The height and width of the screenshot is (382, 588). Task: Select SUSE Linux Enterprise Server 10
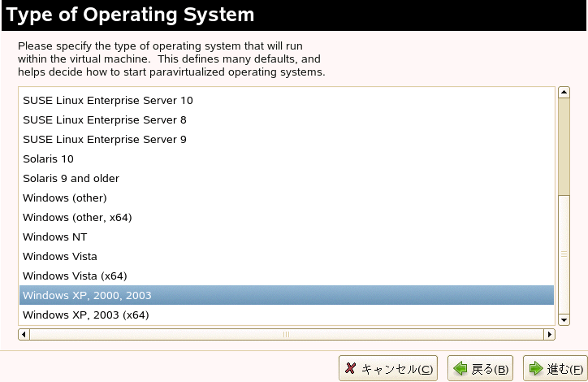pyautogui.click(x=287, y=101)
